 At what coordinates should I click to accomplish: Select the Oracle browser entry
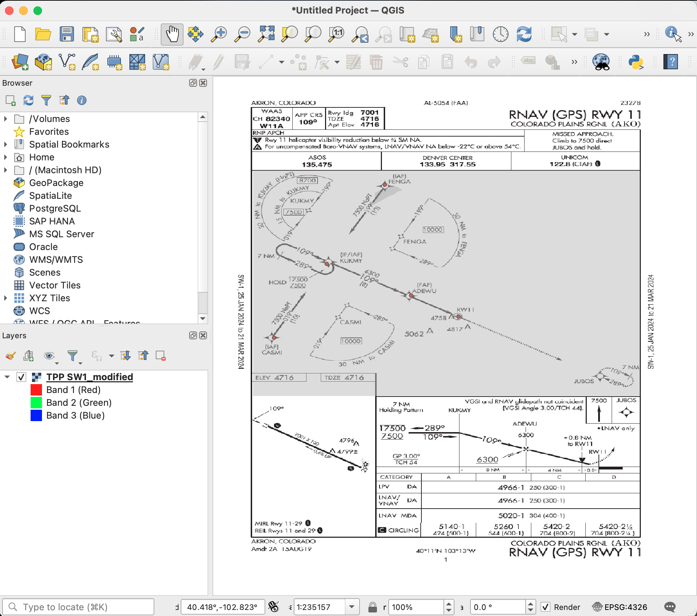(43, 247)
